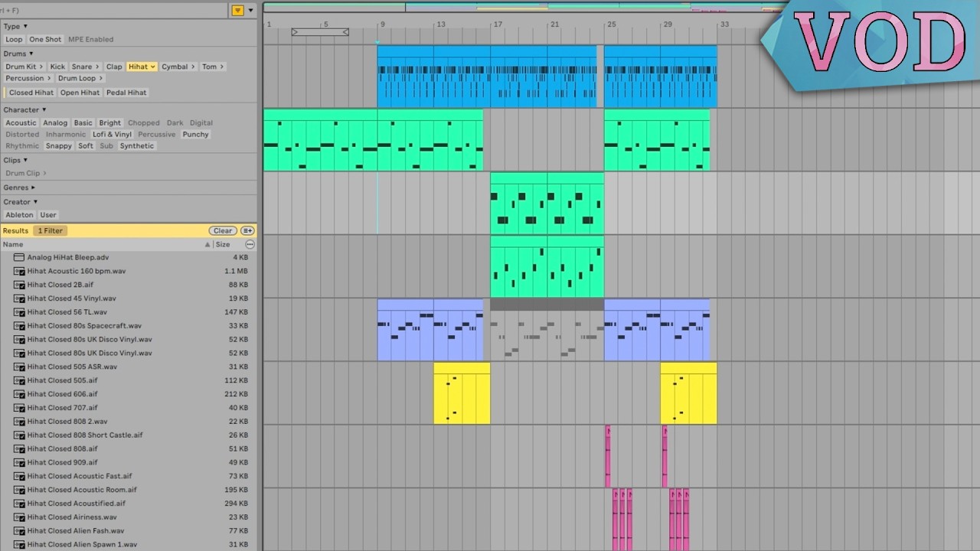Click the sort arrow in the Name header
980x551 pixels.
click(207, 245)
